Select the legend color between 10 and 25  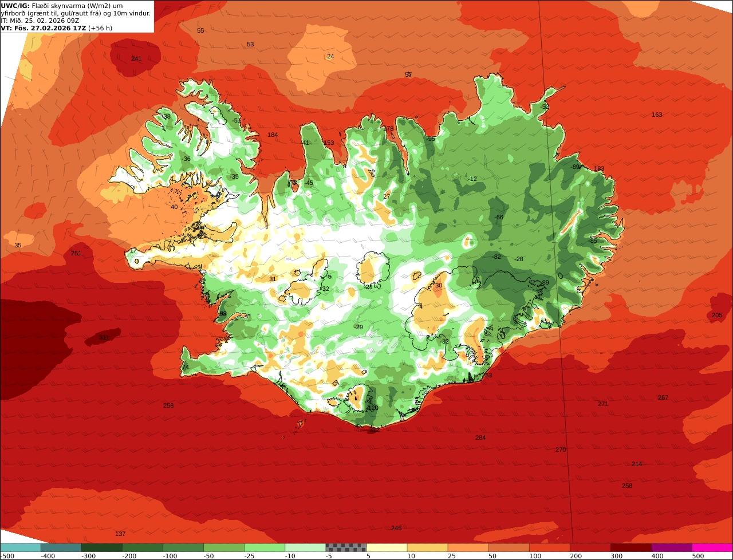(427, 547)
